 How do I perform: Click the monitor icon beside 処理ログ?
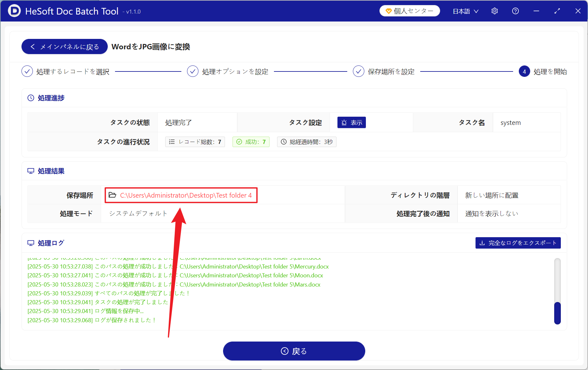click(x=31, y=243)
